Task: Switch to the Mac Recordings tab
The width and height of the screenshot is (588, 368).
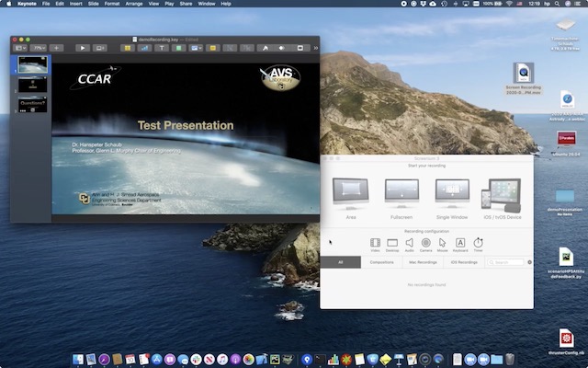Action: pos(423,262)
